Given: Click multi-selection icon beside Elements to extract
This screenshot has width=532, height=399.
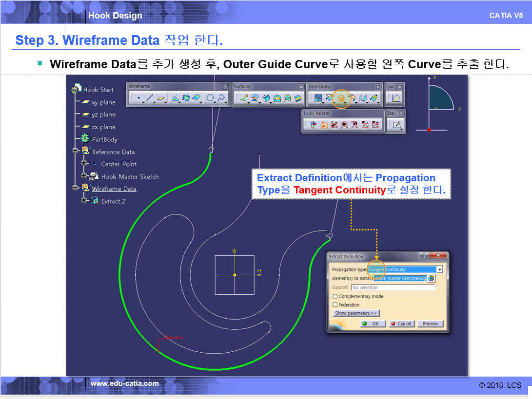Looking at the screenshot, I should click(431, 278).
